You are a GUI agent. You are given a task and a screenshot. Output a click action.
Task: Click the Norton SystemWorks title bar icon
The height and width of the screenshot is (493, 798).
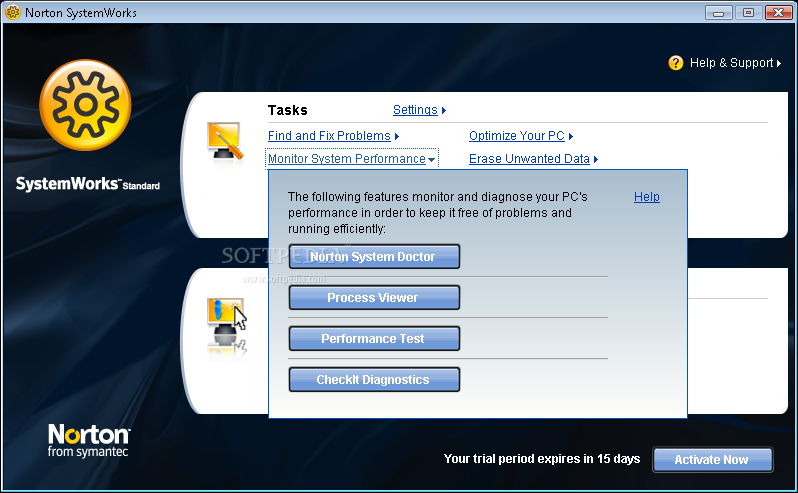(x=13, y=12)
